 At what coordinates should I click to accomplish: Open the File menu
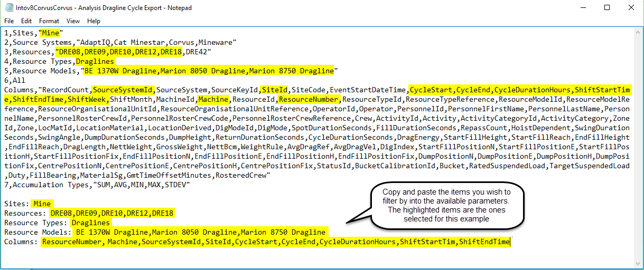[9, 21]
